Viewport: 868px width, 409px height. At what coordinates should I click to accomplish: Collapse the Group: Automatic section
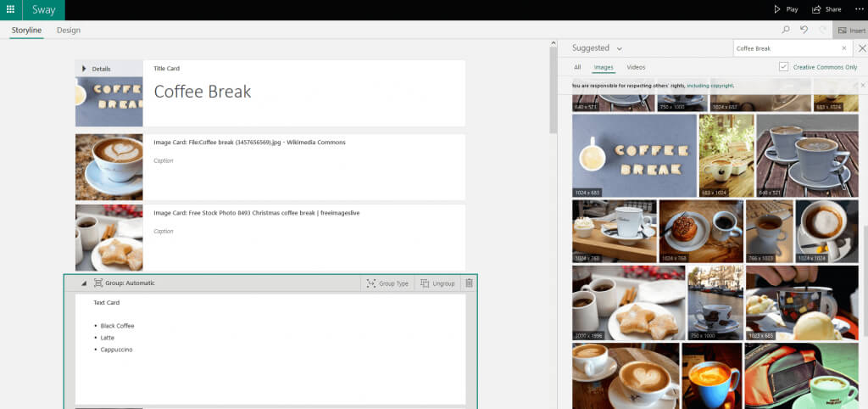(84, 283)
